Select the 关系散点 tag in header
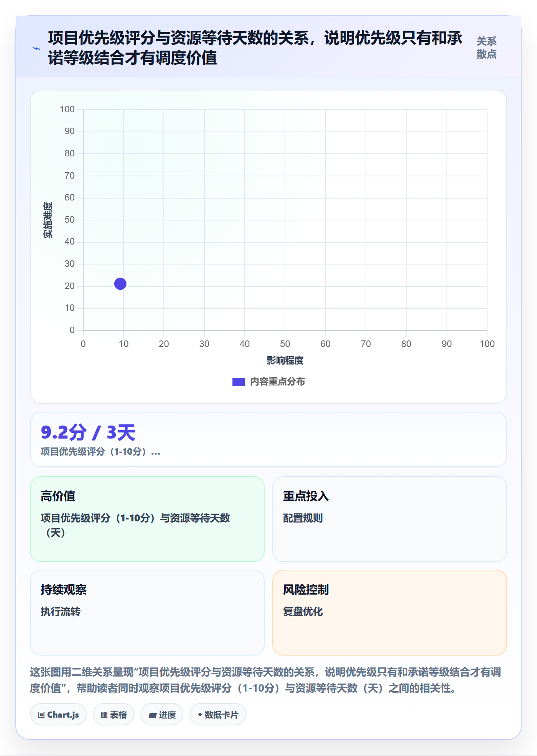The image size is (537, 756). [486, 48]
